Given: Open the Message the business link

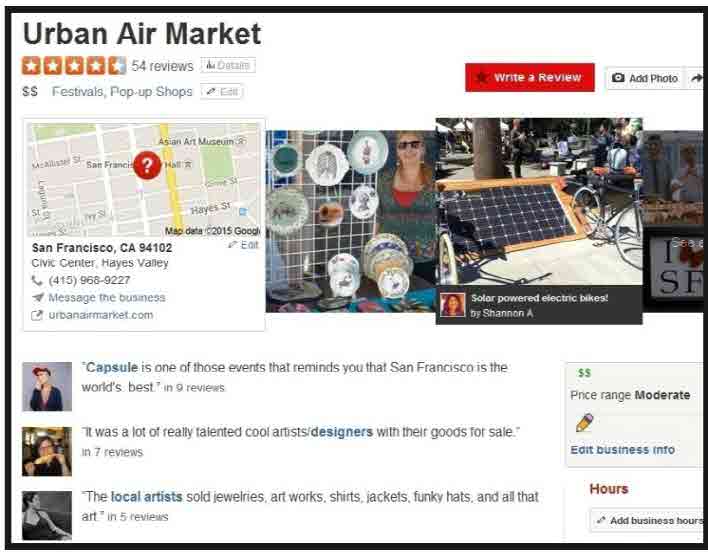Looking at the screenshot, I should pyautogui.click(x=107, y=298).
